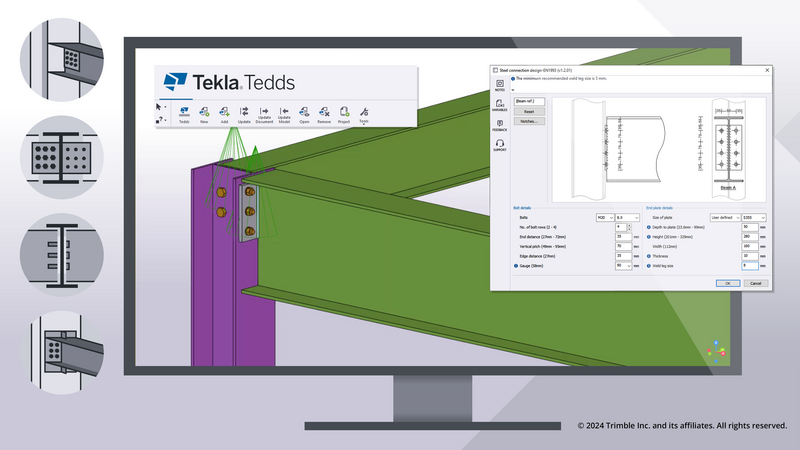Click the Tedds ribbon icon

184,114
